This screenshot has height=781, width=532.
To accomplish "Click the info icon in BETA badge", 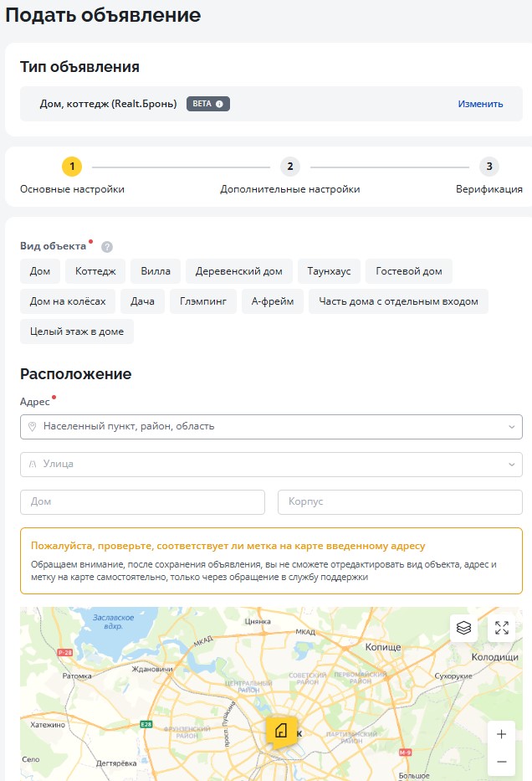I will coord(219,104).
